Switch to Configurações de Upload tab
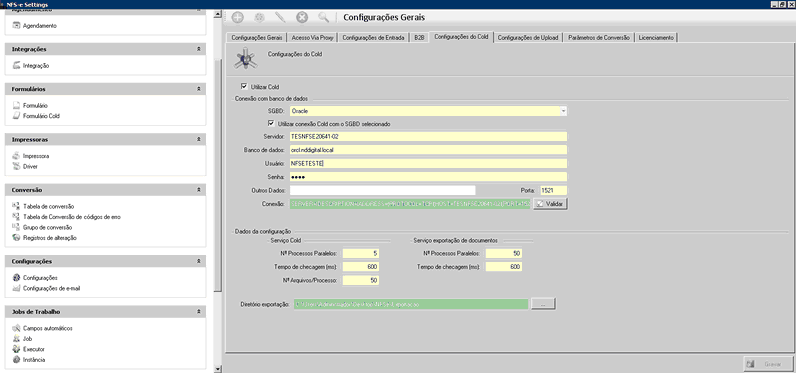The width and height of the screenshot is (796, 373). click(528, 38)
